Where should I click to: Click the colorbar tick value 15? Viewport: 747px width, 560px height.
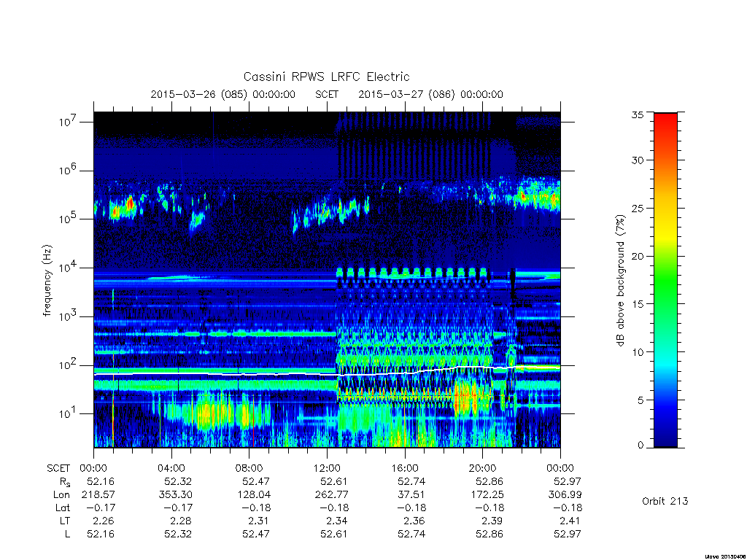[x=637, y=304]
